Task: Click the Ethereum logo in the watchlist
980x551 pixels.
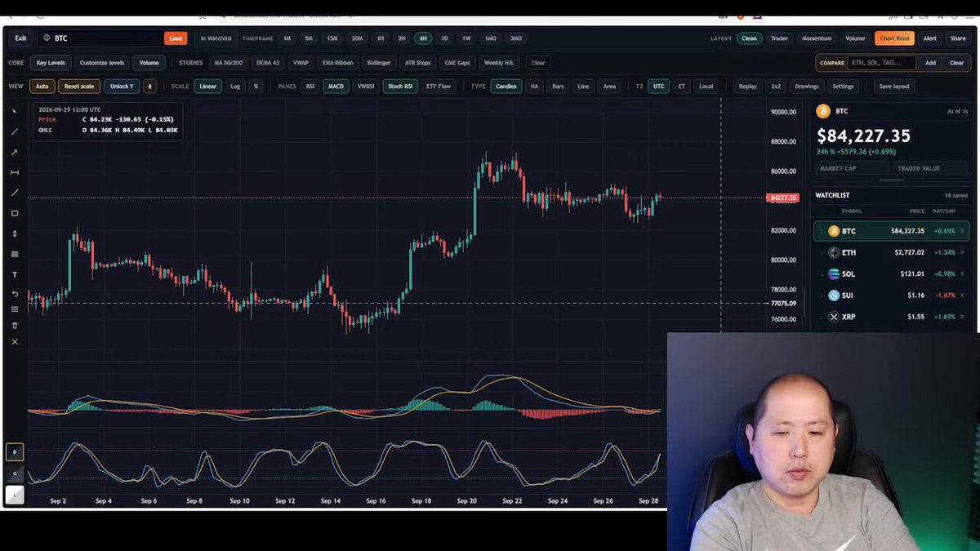Action: tap(834, 252)
